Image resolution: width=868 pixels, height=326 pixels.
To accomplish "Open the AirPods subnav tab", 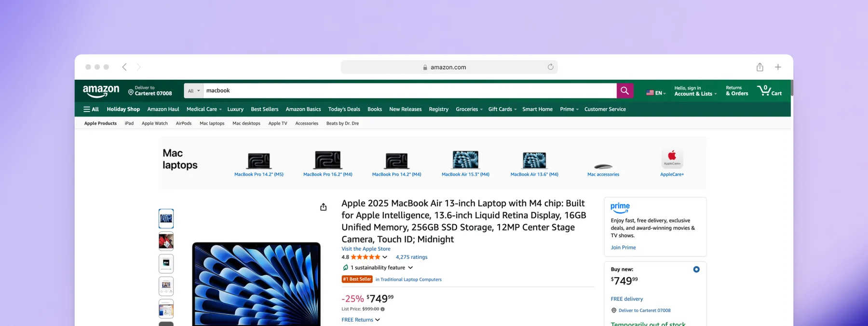I will click(x=183, y=123).
